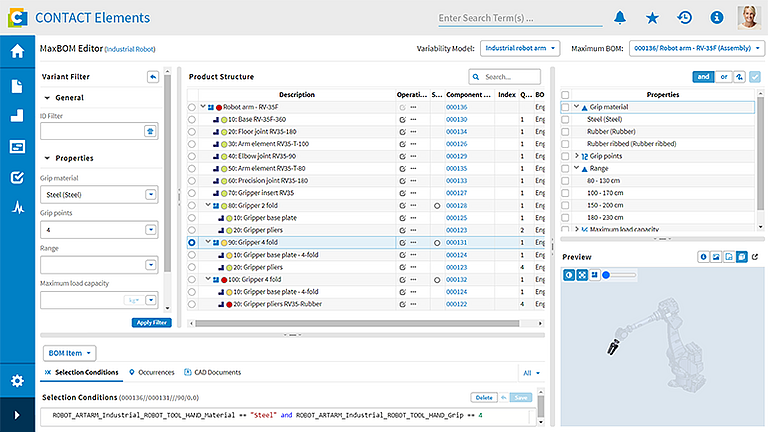Select the 3D model preview mode icon
768x432 pixels.
tap(742, 257)
